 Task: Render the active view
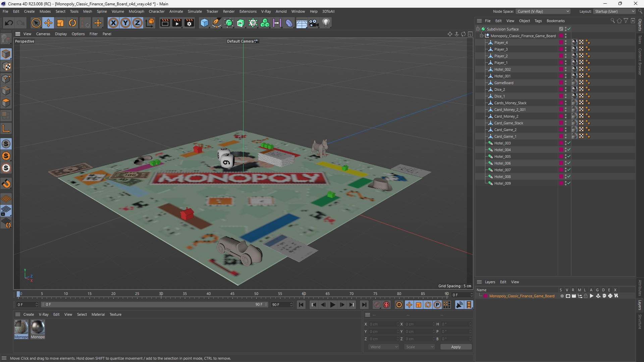[x=165, y=23]
